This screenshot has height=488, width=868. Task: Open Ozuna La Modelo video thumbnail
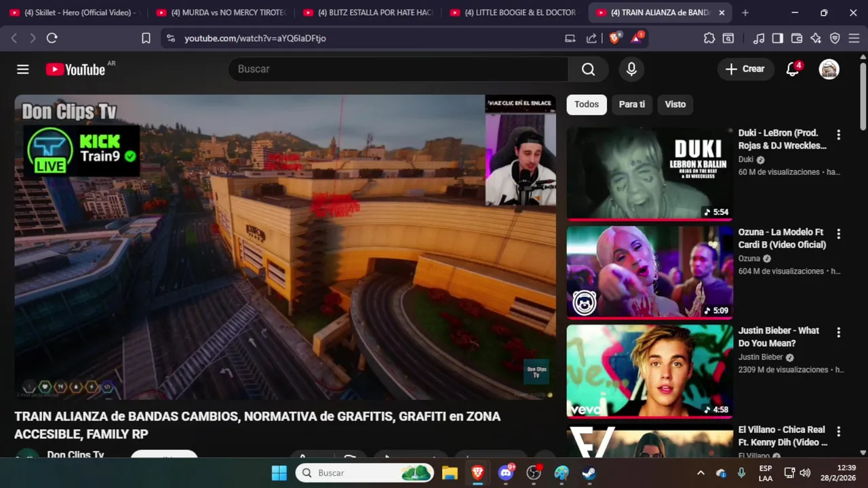[x=650, y=272]
